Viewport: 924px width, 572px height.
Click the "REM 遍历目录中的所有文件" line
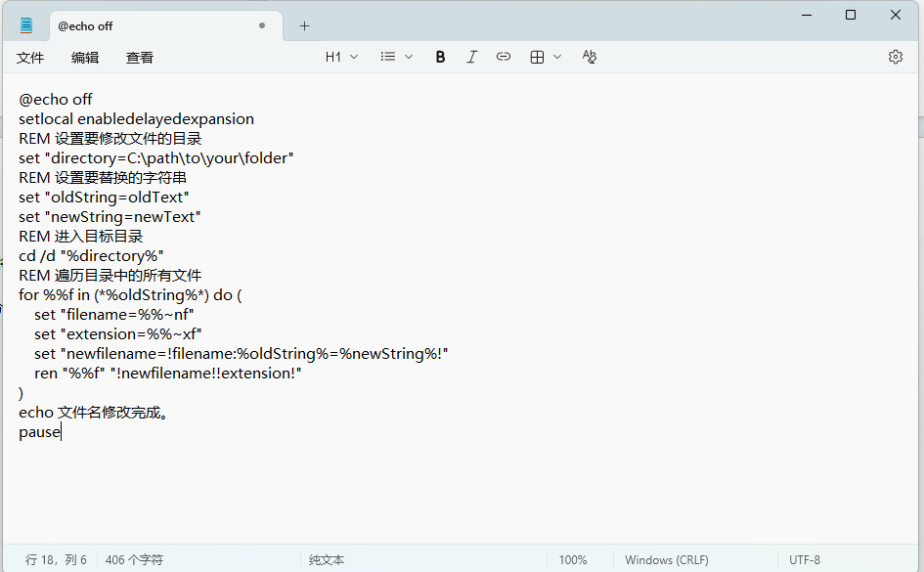tap(110, 275)
